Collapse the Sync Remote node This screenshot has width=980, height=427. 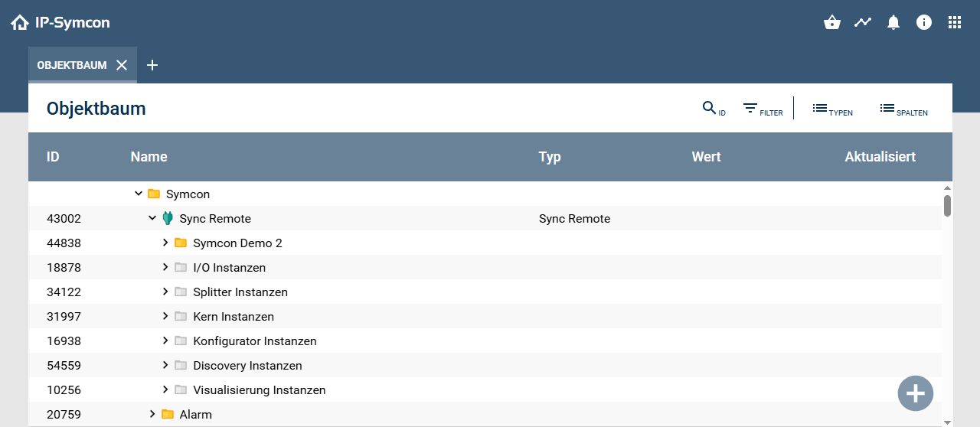[152, 219]
